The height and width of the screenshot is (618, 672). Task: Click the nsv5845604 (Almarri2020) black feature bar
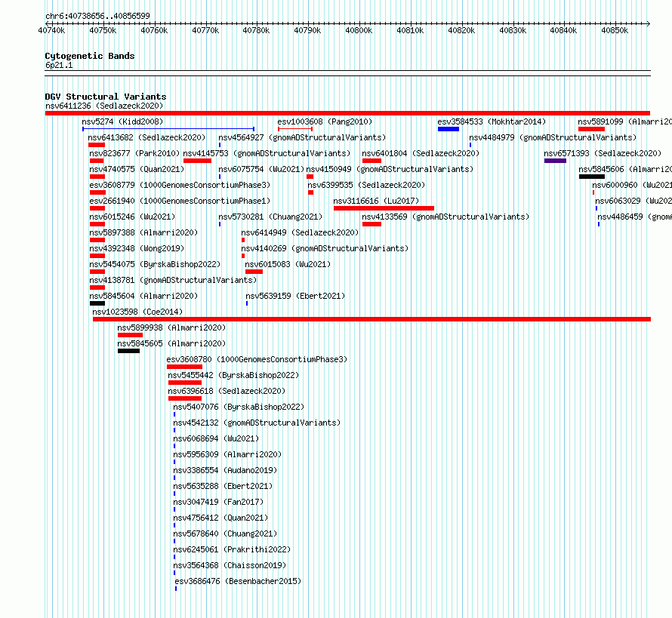tap(97, 303)
